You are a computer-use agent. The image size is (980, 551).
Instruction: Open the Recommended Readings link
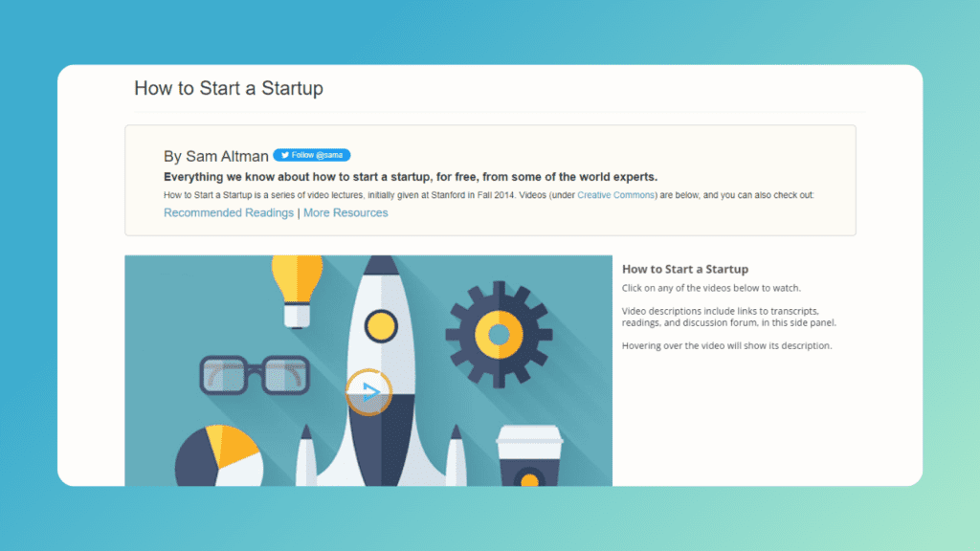229,213
